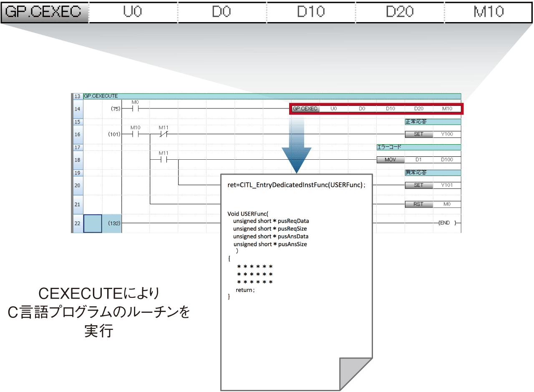Click the RST instruction for M0
This screenshot has height=392, width=534.
418,204
